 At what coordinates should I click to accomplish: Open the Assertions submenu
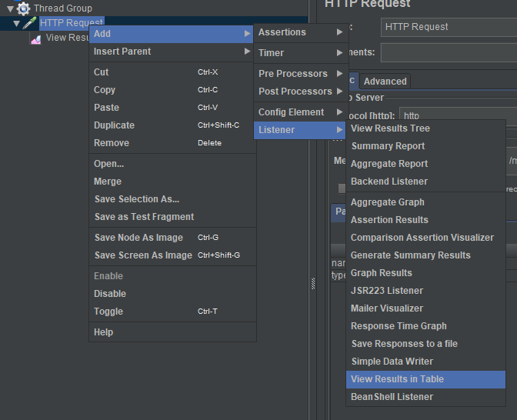(x=300, y=32)
